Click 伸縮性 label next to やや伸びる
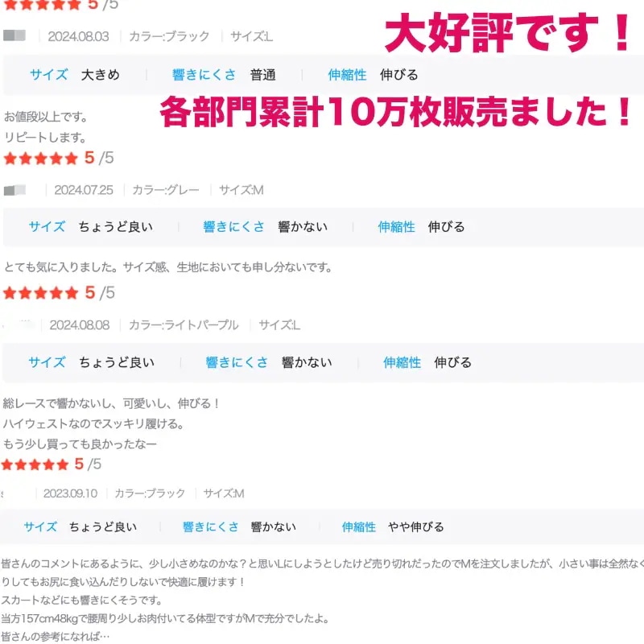The image size is (644, 644). (x=358, y=527)
